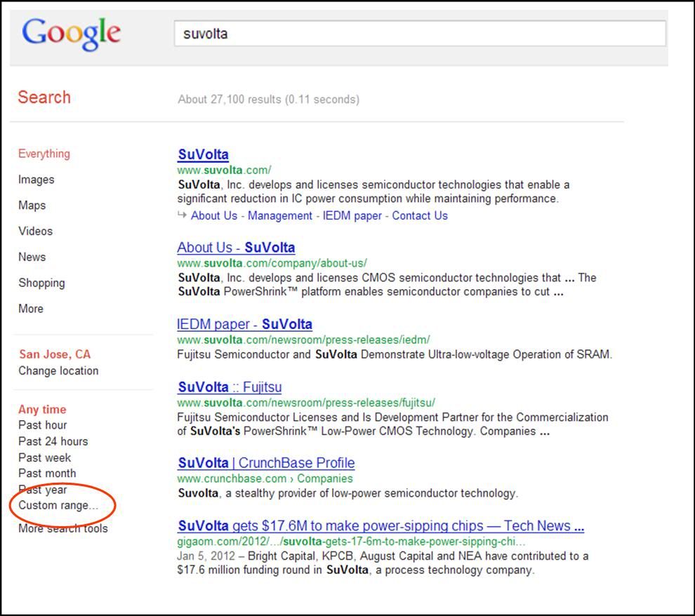Open the Management sitelink
695x616 pixels.
pos(280,215)
